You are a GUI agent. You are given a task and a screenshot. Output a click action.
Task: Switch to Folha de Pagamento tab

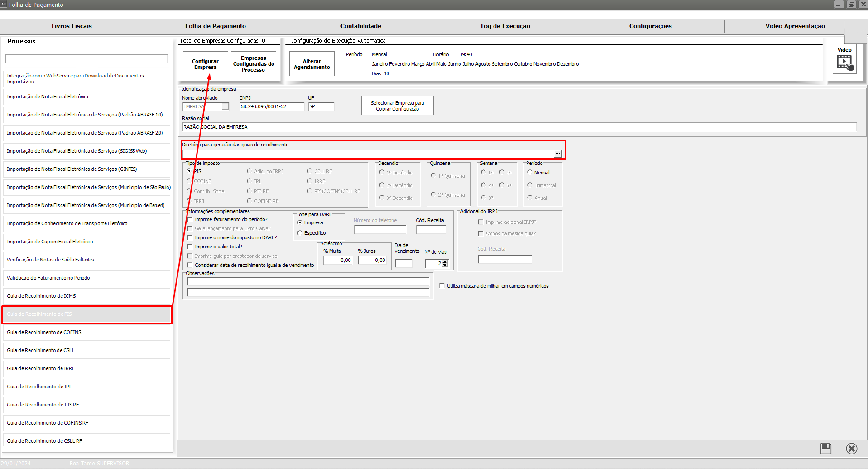tap(216, 26)
